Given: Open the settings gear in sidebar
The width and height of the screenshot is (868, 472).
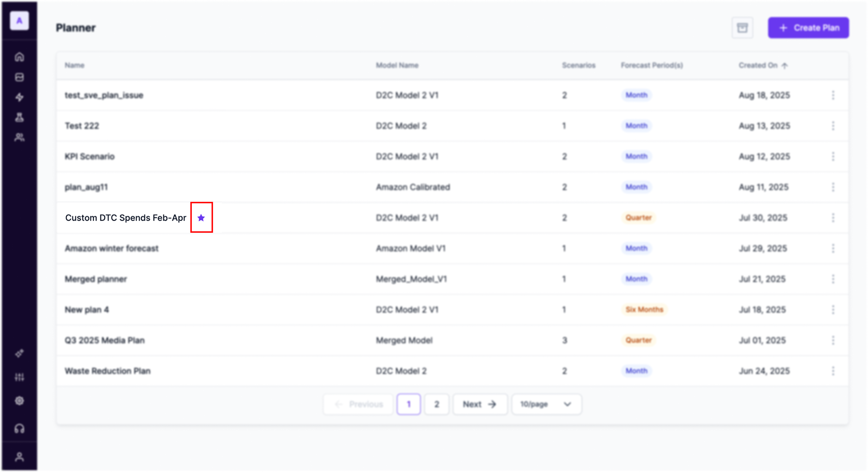Looking at the screenshot, I should [x=19, y=401].
